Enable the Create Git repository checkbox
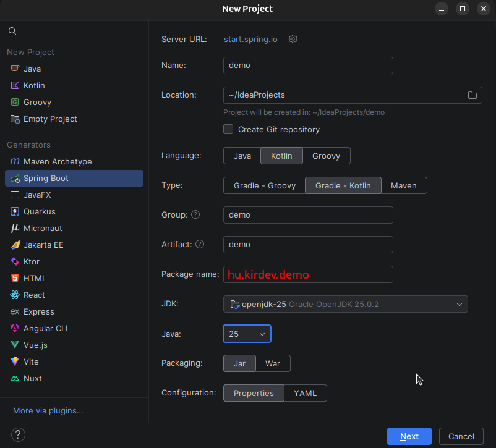The width and height of the screenshot is (496, 448). (228, 129)
